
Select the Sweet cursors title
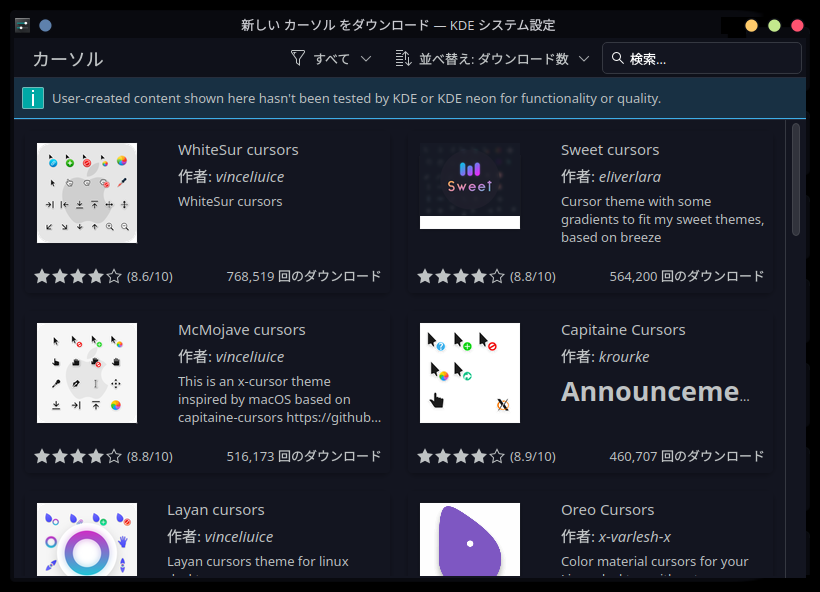610,150
